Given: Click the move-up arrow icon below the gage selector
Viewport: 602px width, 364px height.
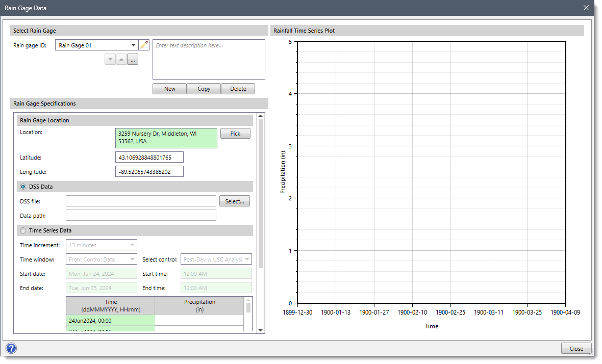Looking at the screenshot, I should point(121,59).
